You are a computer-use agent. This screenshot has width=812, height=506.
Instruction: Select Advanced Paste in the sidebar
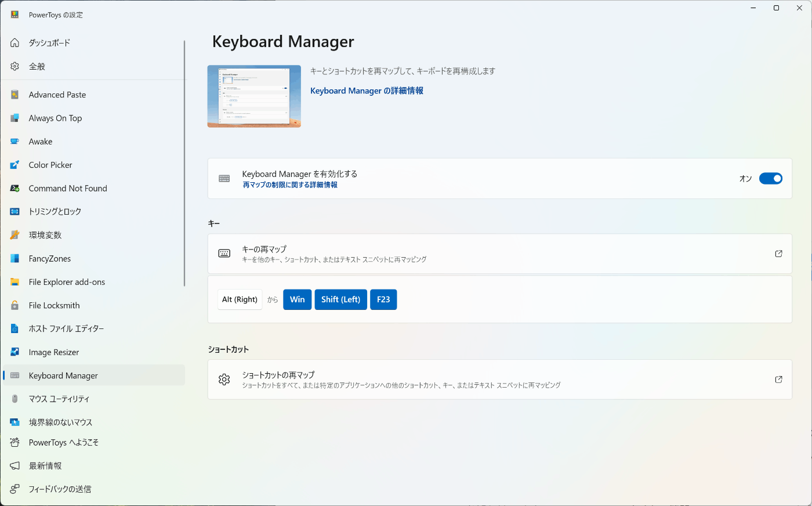pyautogui.click(x=93, y=95)
